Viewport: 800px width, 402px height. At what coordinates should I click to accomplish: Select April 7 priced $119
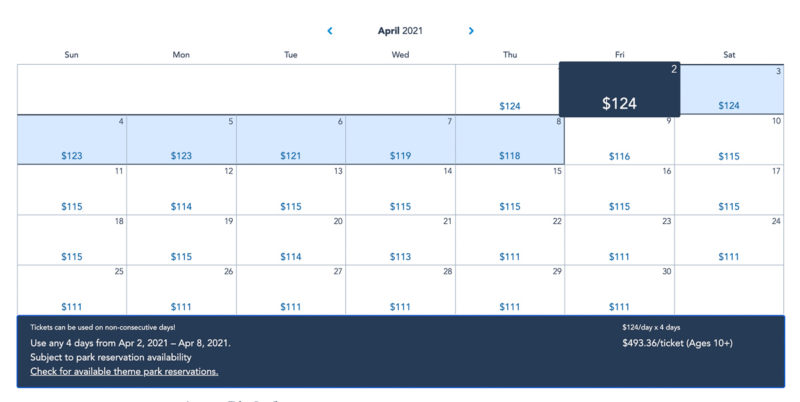coord(401,139)
